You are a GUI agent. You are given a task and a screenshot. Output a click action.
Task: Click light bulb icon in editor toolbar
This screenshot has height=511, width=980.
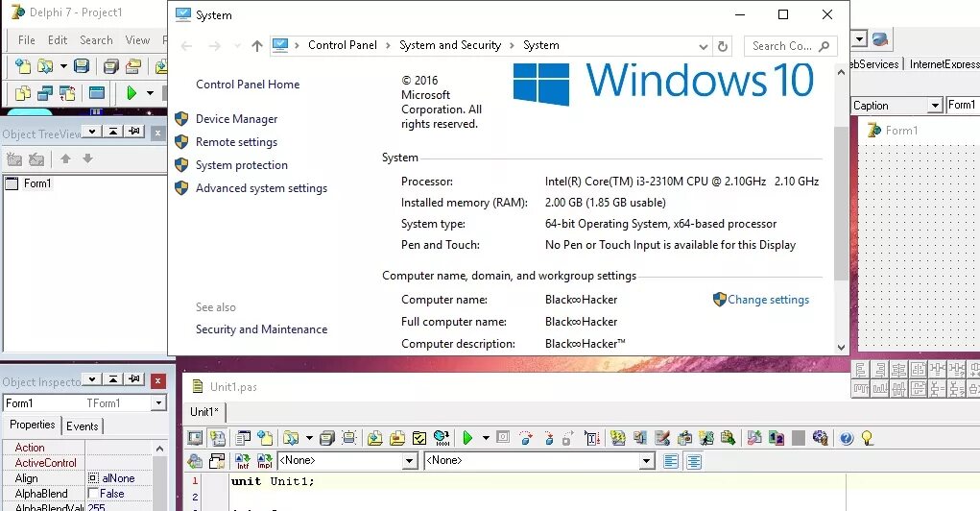point(868,438)
